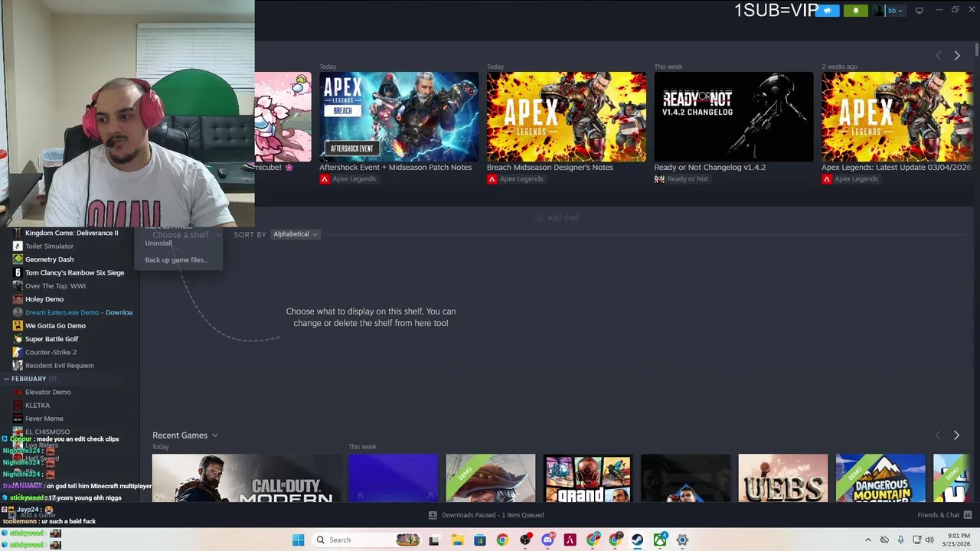Select Toilet Simulator in library list

(49, 246)
